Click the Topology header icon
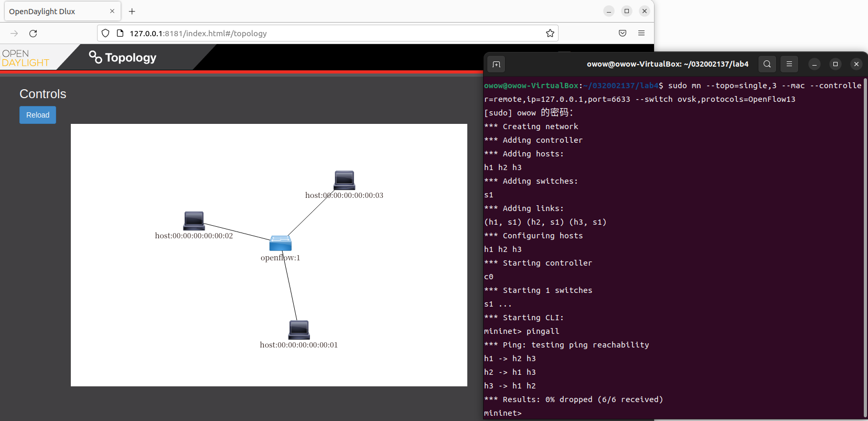 coord(95,57)
